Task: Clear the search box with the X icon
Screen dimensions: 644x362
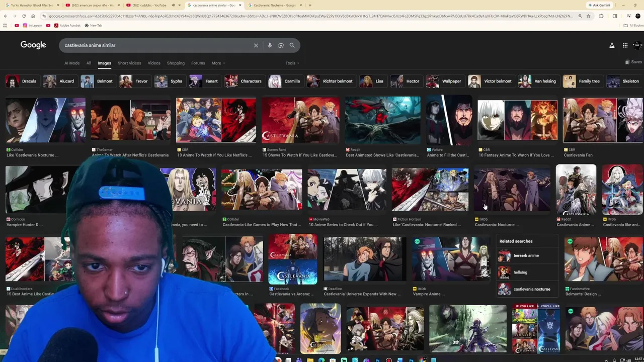Action: [256, 45]
